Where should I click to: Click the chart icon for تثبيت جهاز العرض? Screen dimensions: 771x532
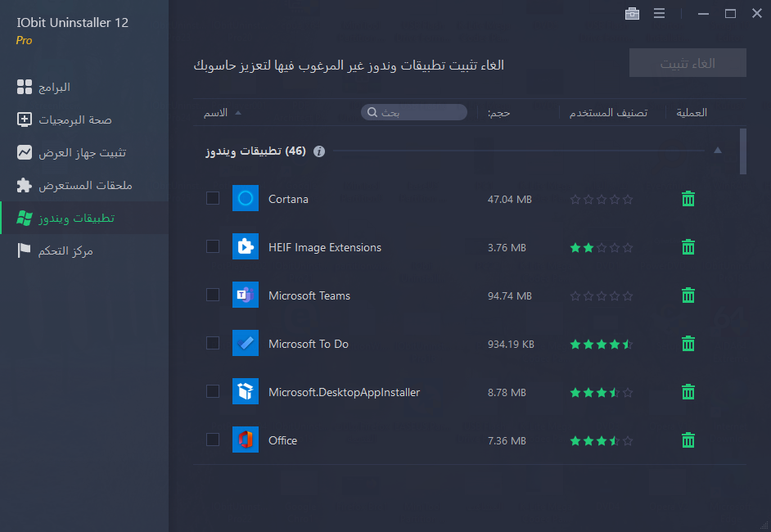pyautogui.click(x=24, y=152)
